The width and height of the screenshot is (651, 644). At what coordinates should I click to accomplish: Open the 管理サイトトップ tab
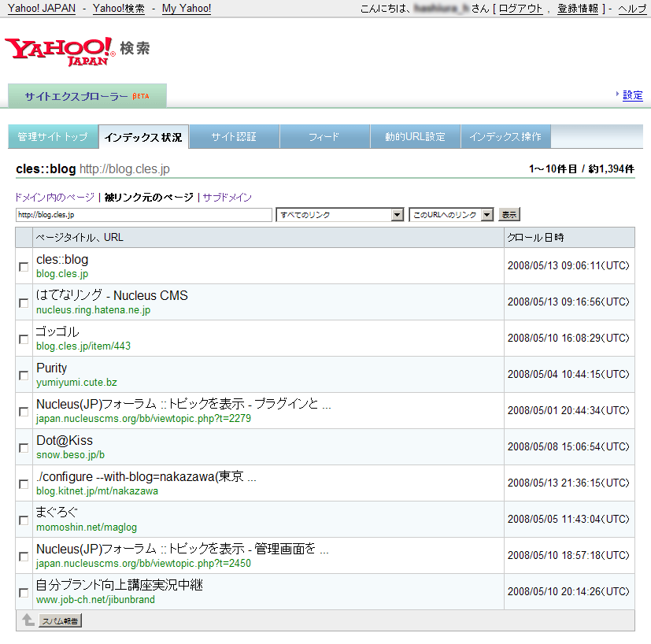53,137
